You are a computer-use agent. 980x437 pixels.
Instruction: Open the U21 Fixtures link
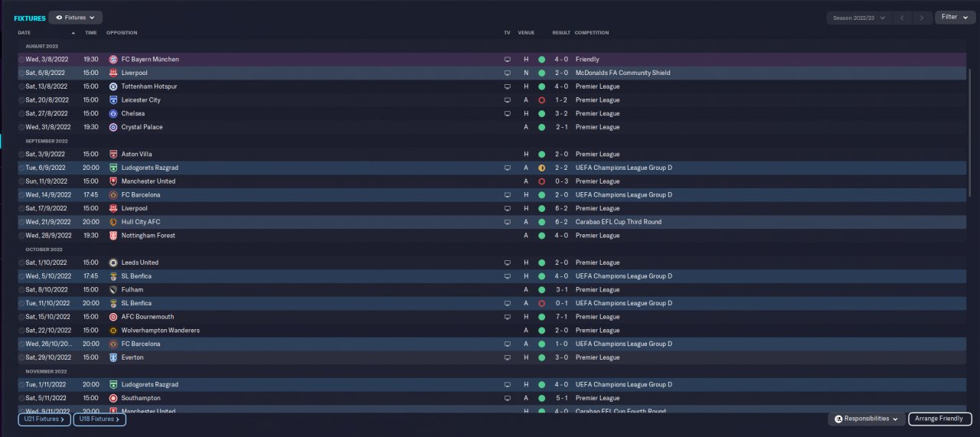point(44,419)
